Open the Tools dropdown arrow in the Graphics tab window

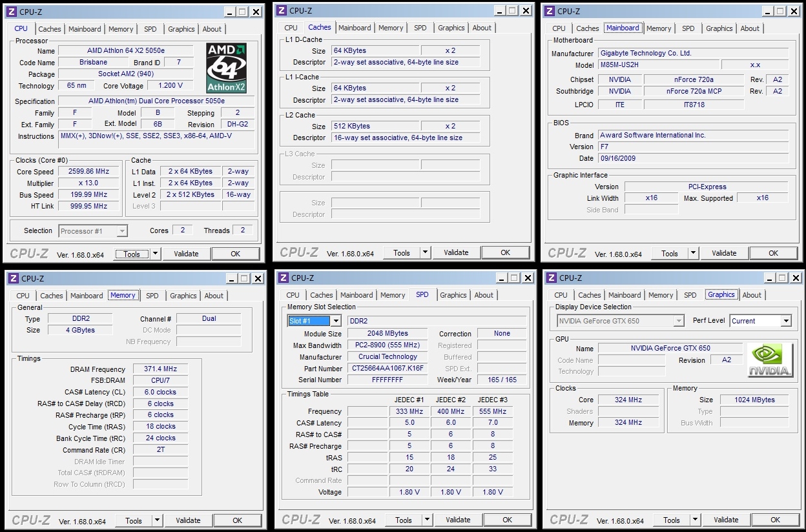695,520
